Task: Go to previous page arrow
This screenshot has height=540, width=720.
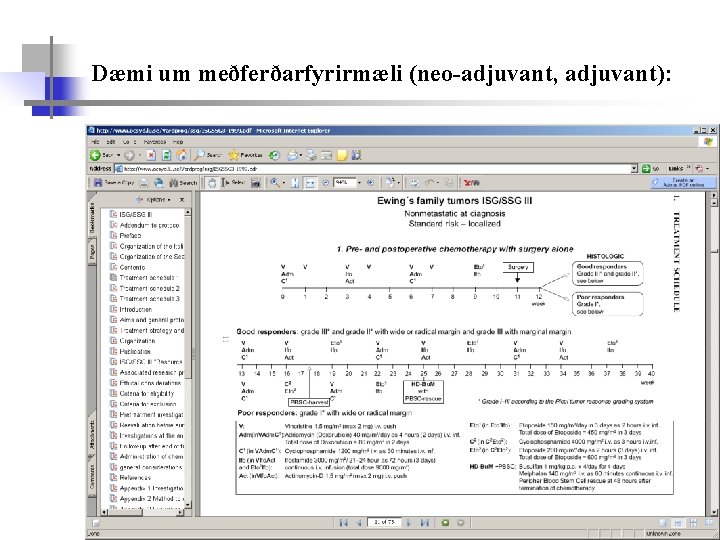Action: click(359, 523)
